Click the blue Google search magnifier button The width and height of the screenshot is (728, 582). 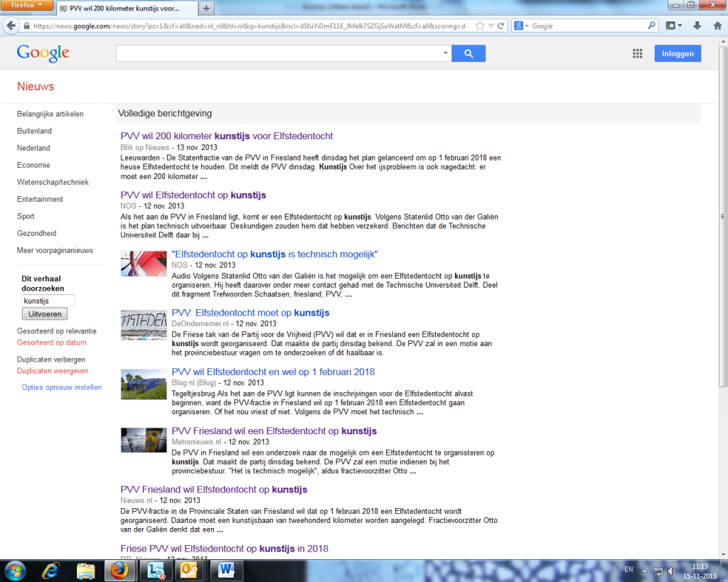pos(469,53)
